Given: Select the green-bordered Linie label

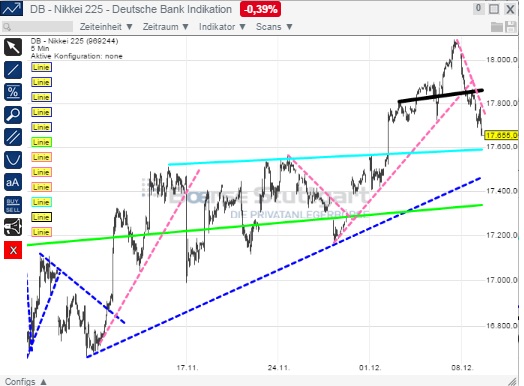Looking at the screenshot, I should pos(41,142).
